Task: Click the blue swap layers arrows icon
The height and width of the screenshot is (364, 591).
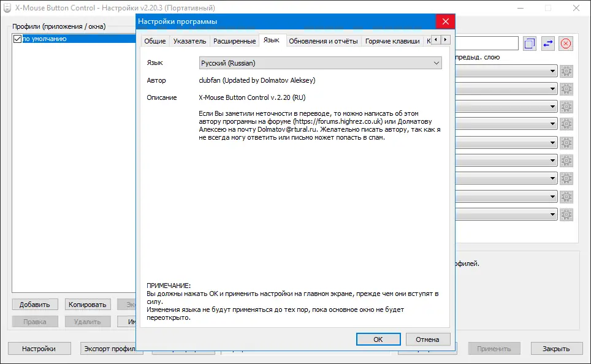Action: coord(547,44)
